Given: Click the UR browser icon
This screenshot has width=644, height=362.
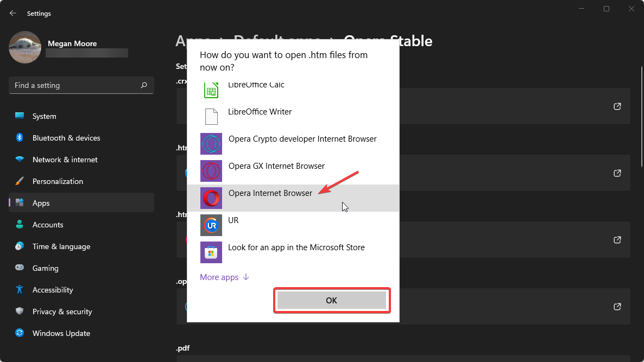Looking at the screenshot, I should (x=211, y=225).
